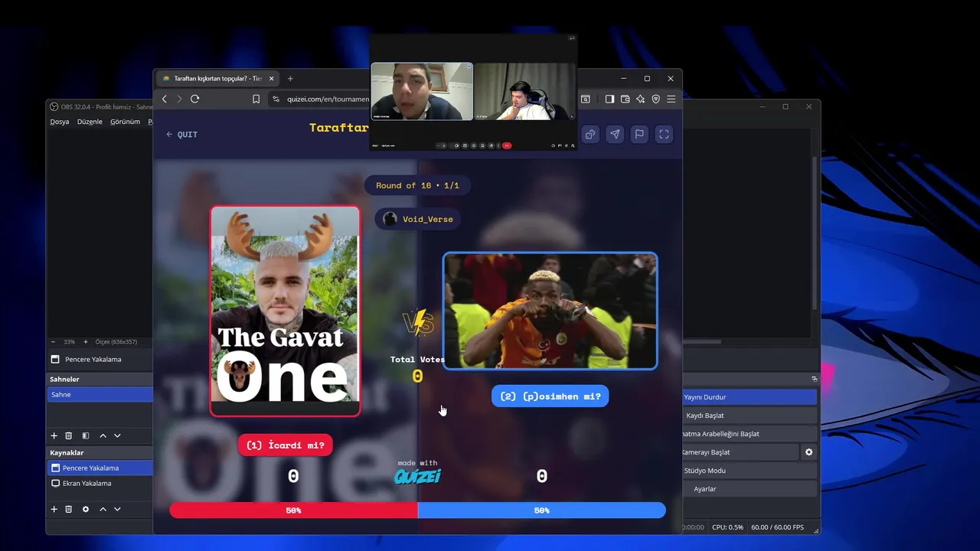Image resolution: width=980 pixels, height=551 pixels.
Task: Start recording with Kaydı Başlat
Action: point(750,416)
